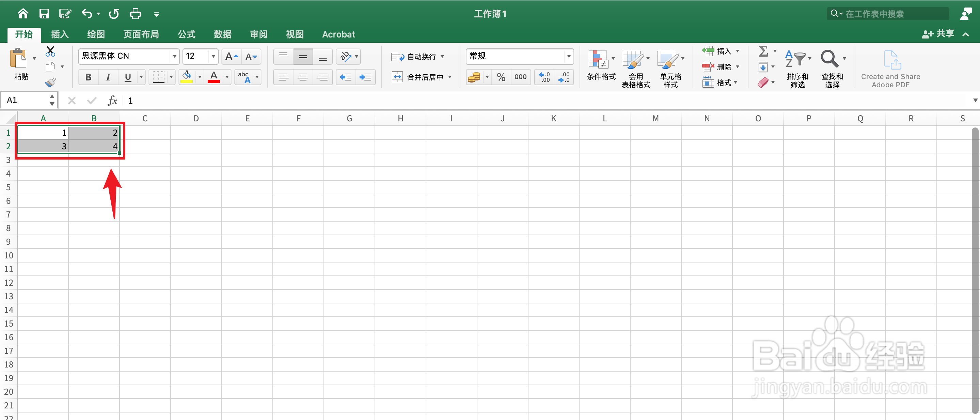980x420 pixels.
Task: Apply the red font color A
Action: pyautogui.click(x=214, y=77)
